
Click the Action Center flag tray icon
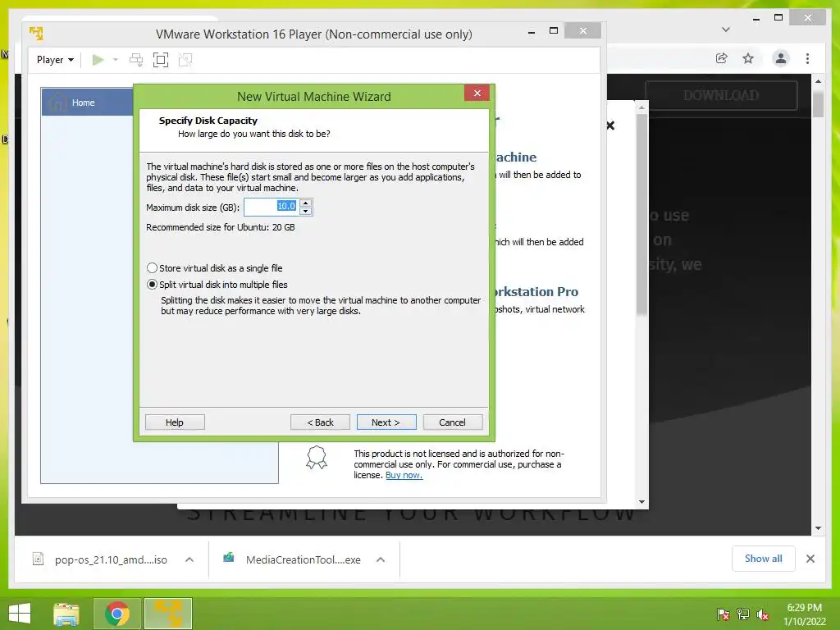(723, 614)
